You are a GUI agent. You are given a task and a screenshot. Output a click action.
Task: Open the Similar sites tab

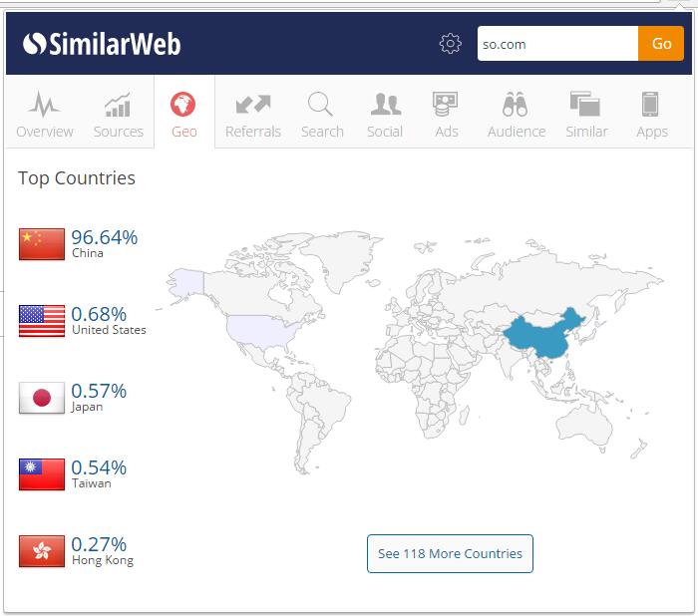click(586, 114)
